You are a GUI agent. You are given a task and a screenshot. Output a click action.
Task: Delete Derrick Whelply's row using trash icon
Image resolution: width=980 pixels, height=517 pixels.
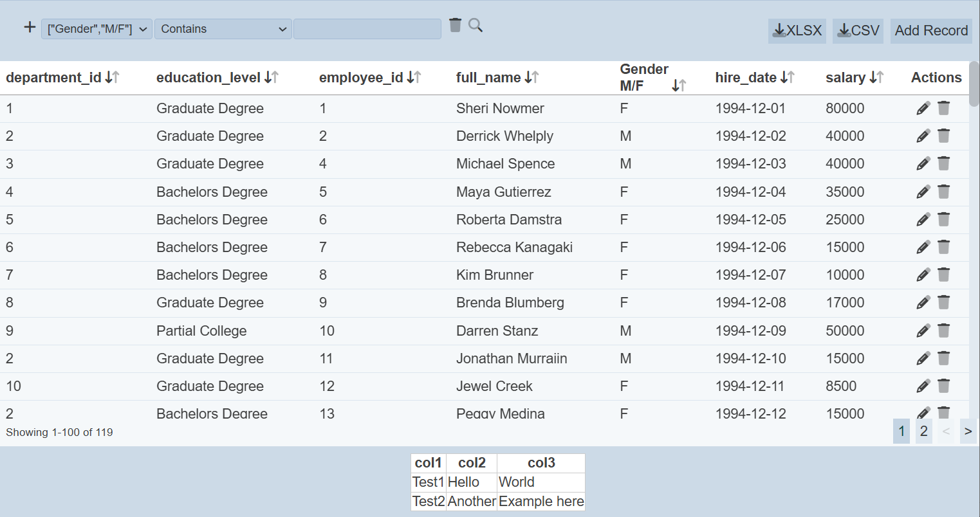click(943, 136)
